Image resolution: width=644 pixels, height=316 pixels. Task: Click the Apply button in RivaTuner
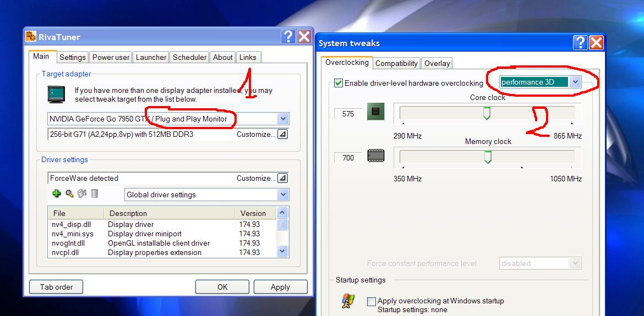click(x=281, y=287)
